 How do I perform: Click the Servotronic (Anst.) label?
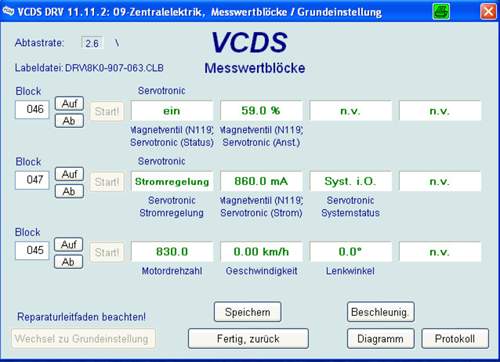pos(261,142)
